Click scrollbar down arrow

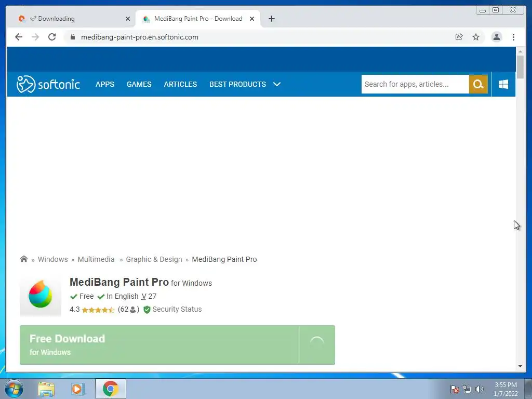[x=520, y=366]
